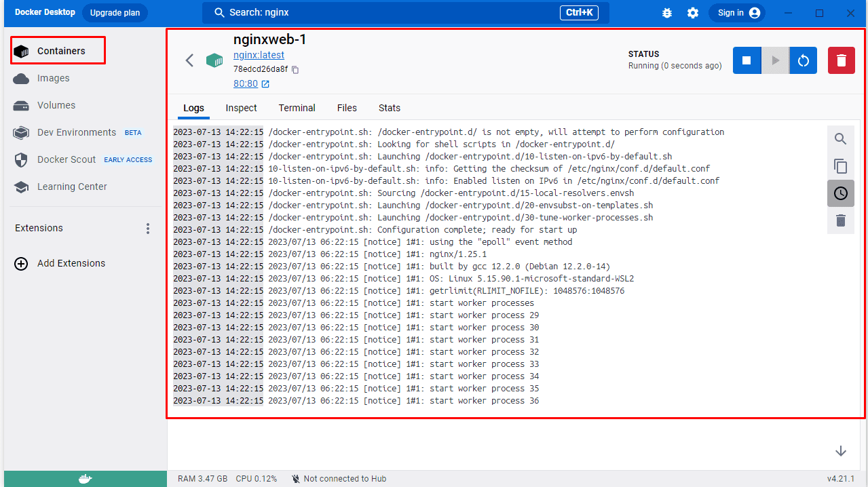The image size is (868, 487).
Task: Open Docker Scout section
Action: [67, 159]
